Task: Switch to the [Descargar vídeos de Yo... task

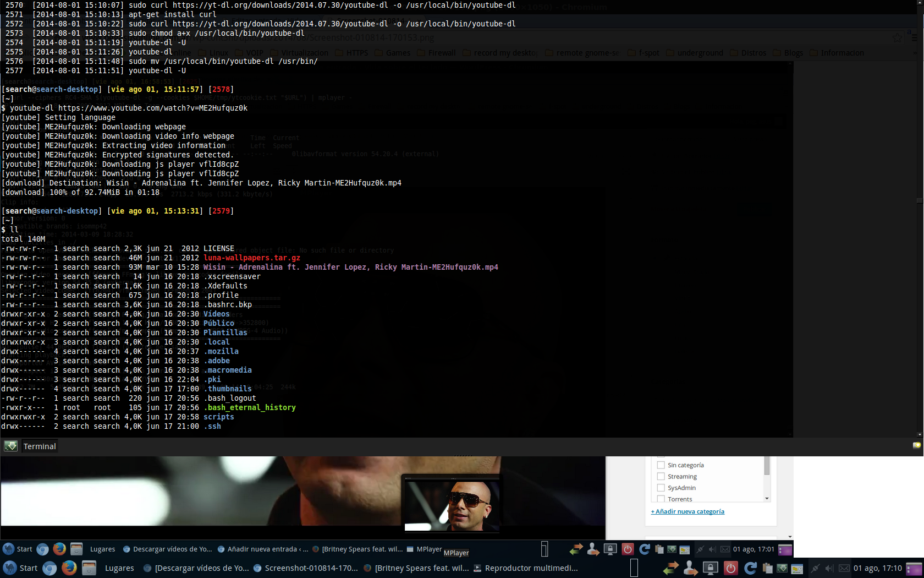Action: (x=196, y=568)
